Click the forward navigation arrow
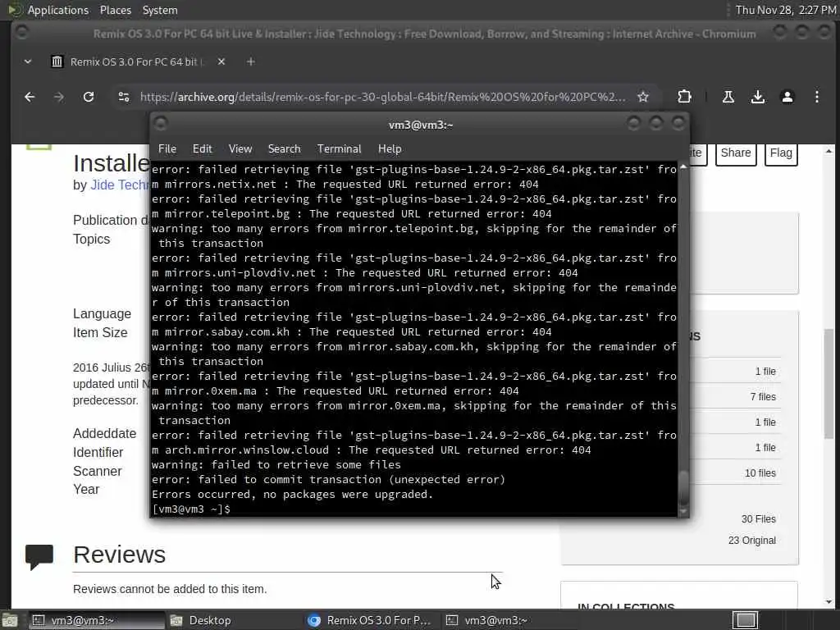 [59, 97]
